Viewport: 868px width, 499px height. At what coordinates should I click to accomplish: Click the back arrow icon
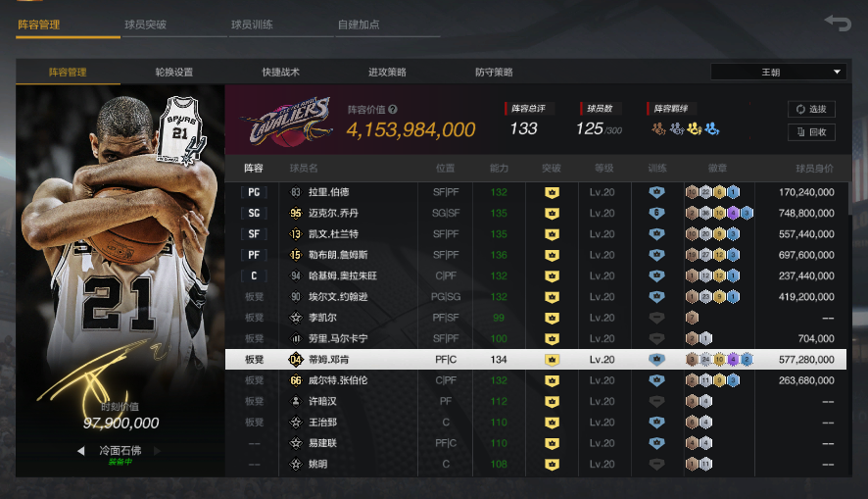[x=838, y=24]
